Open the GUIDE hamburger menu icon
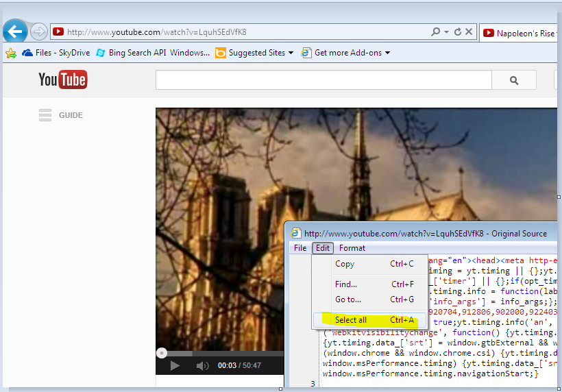The height and width of the screenshot is (392, 562). 45,115
